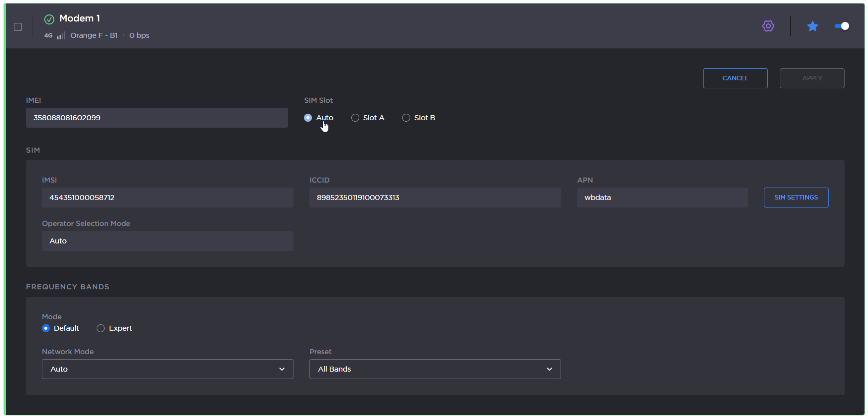Screen dimensions: 868x418
Task: Click the green connected status checkmark icon
Action: pos(49,19)
